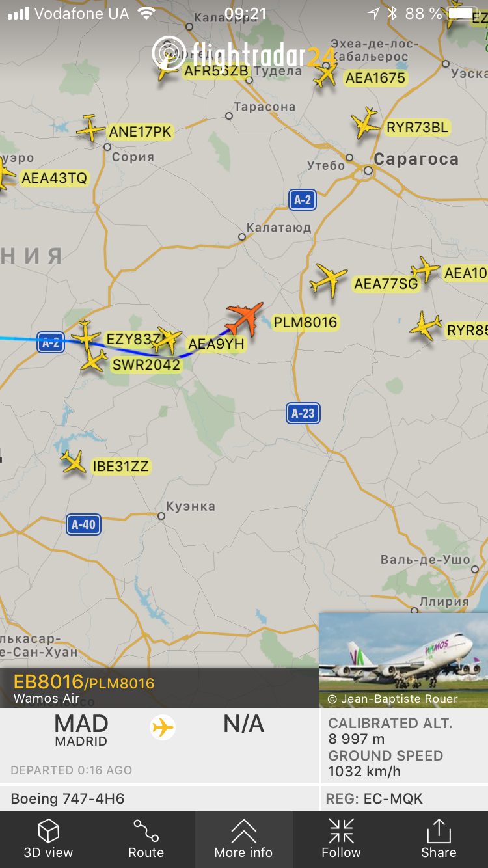Image resolution: width=488 pixels, height=868 pixels.
Task: Tap the AEA43TQ plane at the map edge
Action: (5, 174)
